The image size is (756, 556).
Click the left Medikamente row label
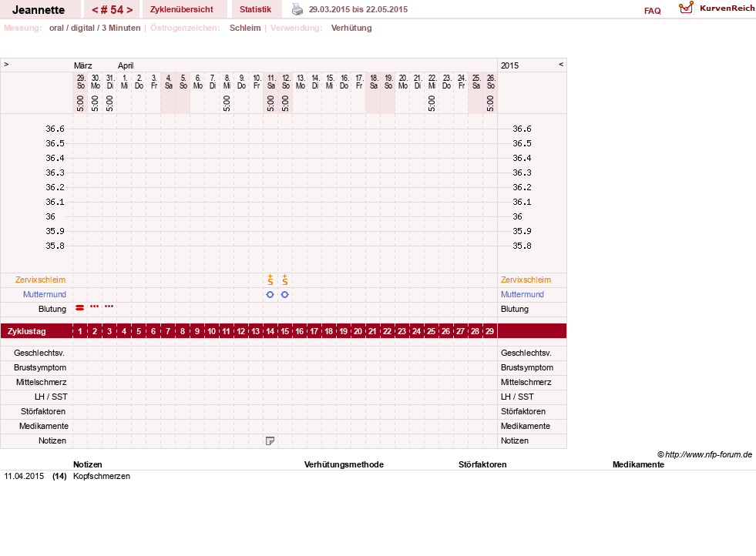pos(44,426)
